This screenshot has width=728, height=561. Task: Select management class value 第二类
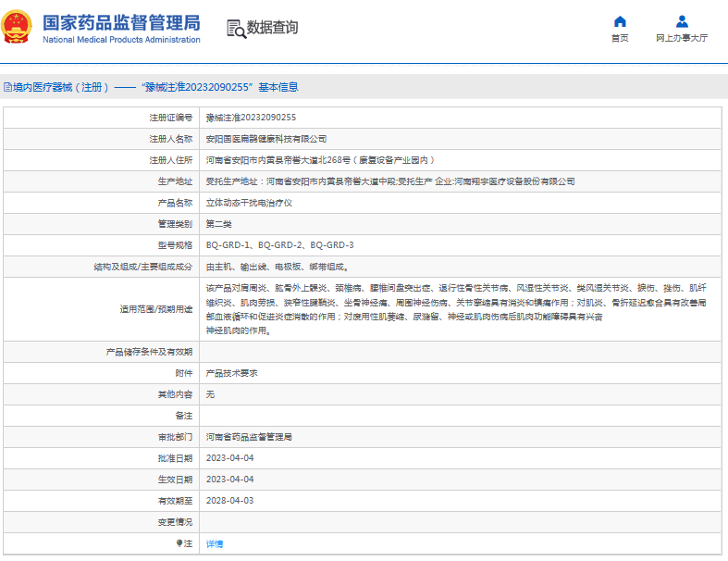(x=218, y=224)
